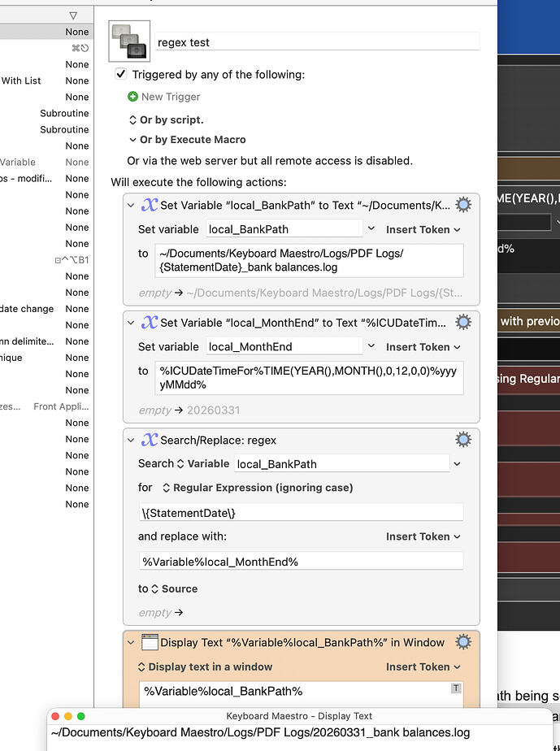This screenshot has width=560, height=751.
Task: Click the preview text '~/Documents/Keyboard Maestro/Logs/PDF Logs/{St...'
Action: coord(324,293)
